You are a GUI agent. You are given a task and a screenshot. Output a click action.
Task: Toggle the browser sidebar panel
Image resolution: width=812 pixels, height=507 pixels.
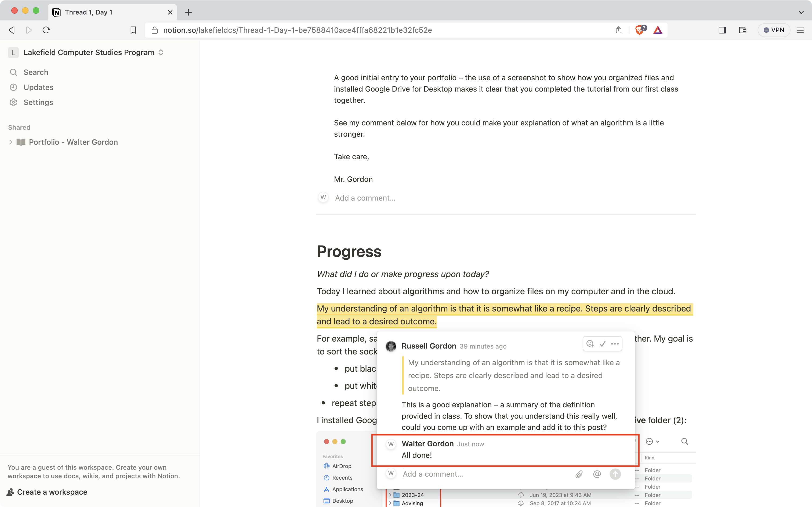point(722,30)
